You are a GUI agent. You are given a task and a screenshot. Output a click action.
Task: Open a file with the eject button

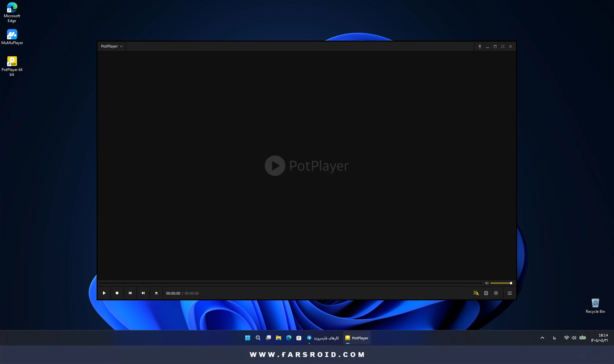[156, 293]
